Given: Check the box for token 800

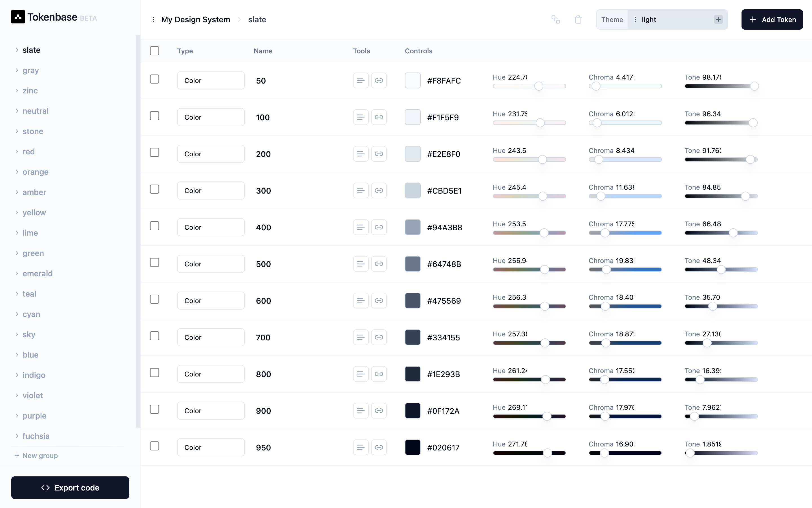Looking at the screenshot, I should (x=154, y=373).
